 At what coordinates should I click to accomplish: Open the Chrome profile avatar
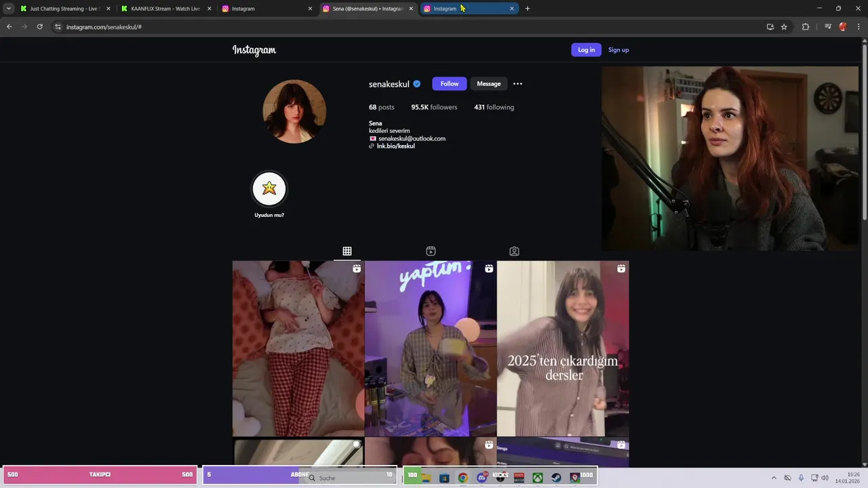pos(843,26)
